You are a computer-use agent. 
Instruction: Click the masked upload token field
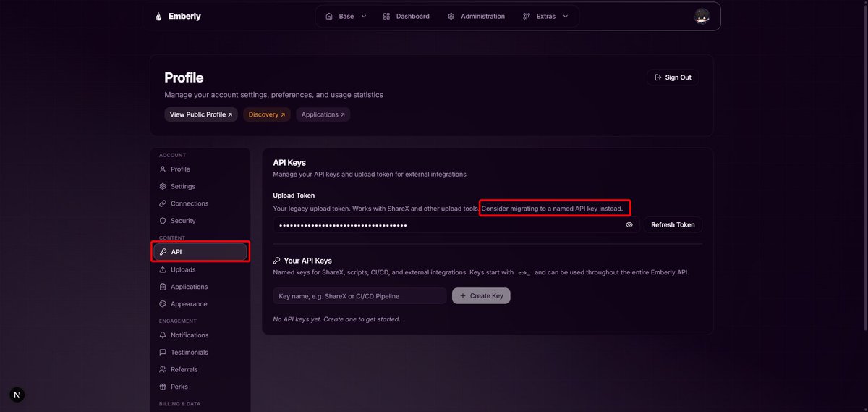point(456,225)
